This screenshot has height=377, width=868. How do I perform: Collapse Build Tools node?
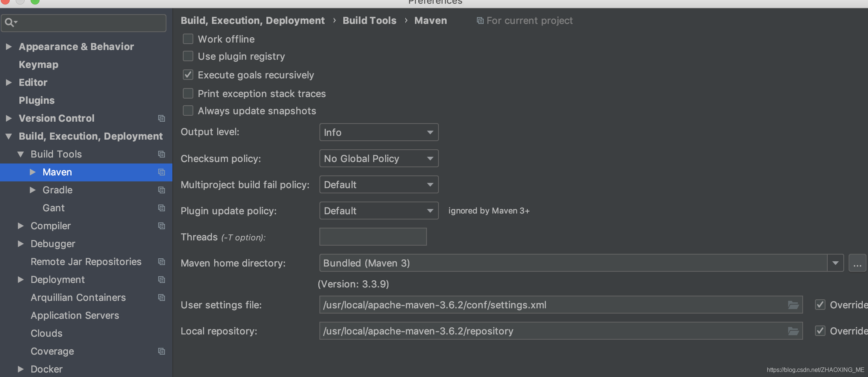tap(21, 154)
